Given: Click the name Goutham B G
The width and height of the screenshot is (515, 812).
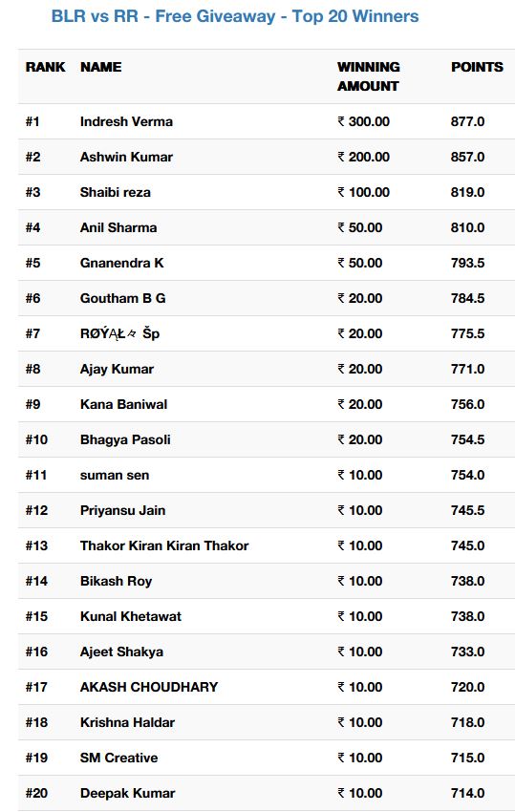Looking at the screenshot, I should [x=123, y=298].
